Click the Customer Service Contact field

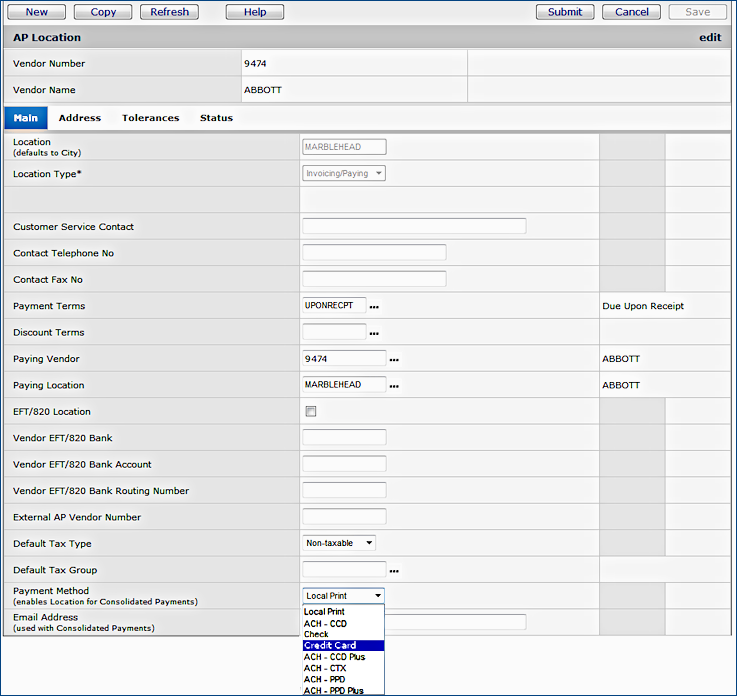(x=413, y=227)
